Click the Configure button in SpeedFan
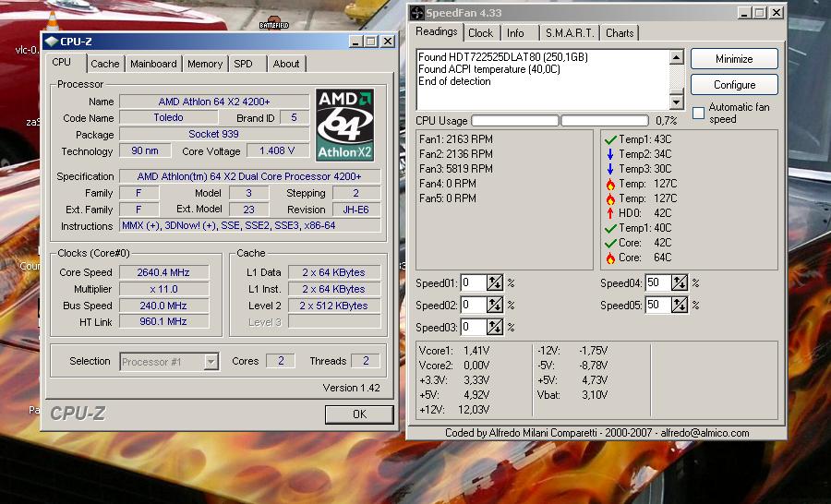This screenshot has width=831, height=504. click(x=735, y=85)
